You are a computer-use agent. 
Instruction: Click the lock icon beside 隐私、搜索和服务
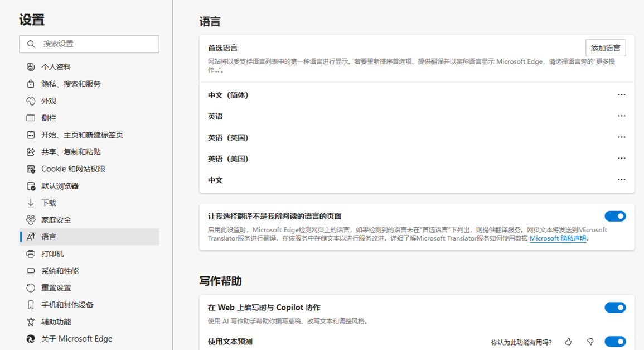coord(31,84)
